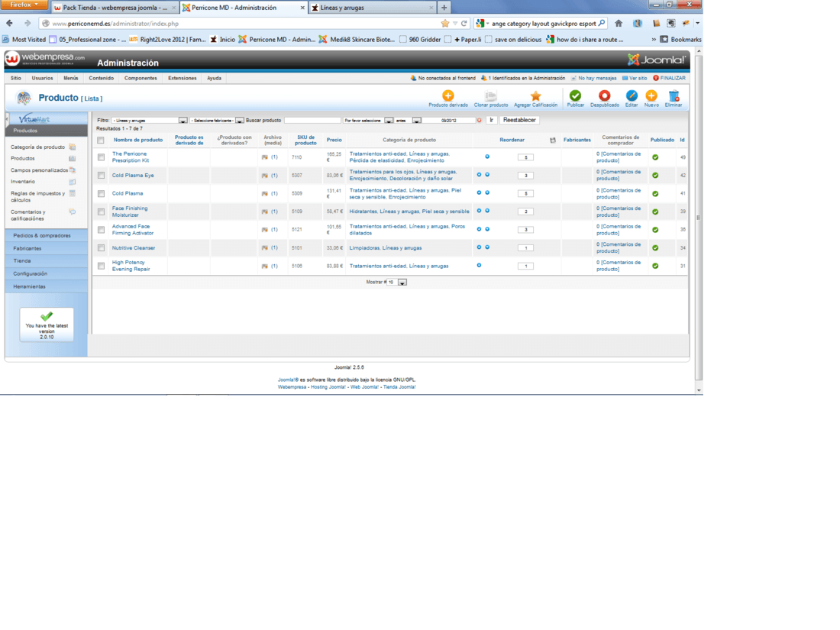Toggle the select-all checkbox in table header
The width and height of the screenshot is (840, 630).
pyautogui.click(x=101, y=141)
